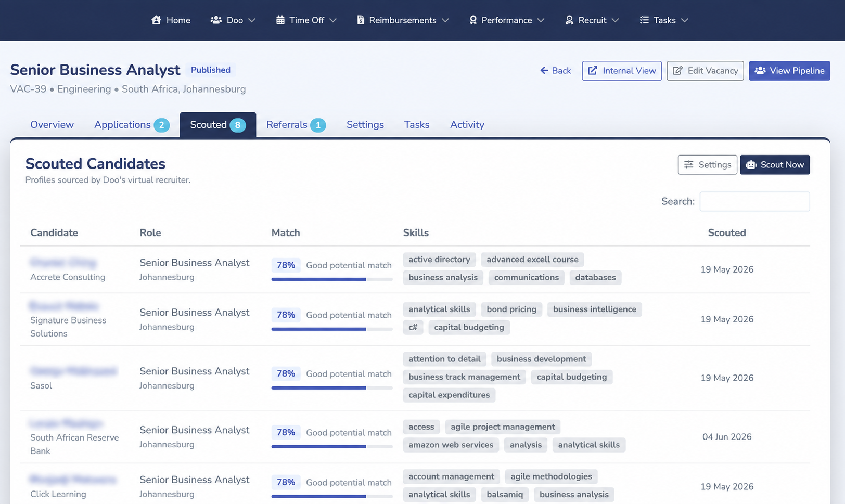Image resolution: width=845 pixels, height=504 pixels.
Task: Open the Referrals tab
Action: (296, 125)
